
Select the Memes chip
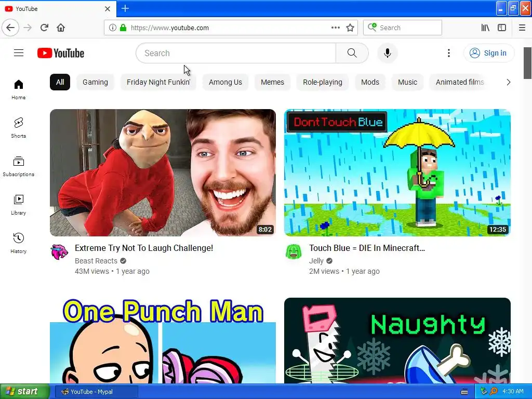272,82
